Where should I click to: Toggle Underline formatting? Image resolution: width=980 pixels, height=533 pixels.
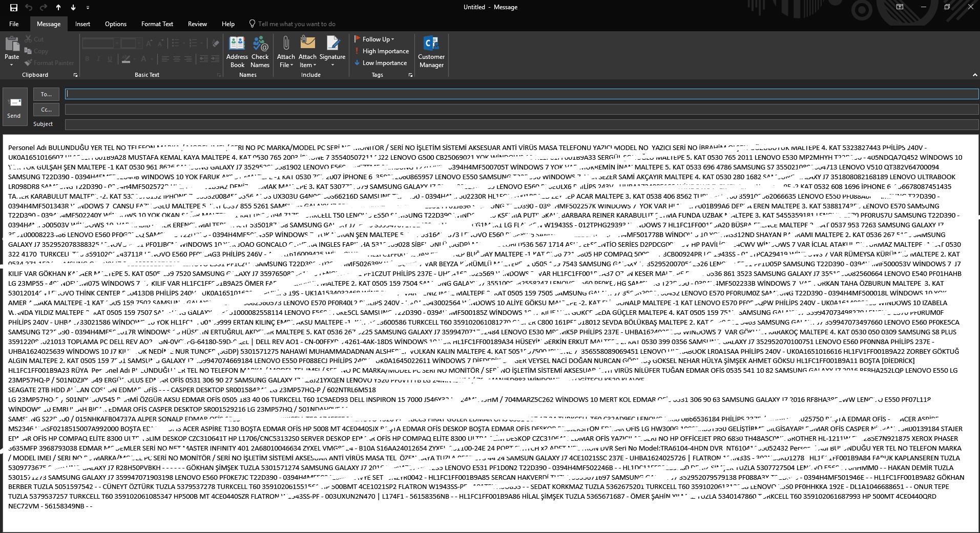click(x=110, y=59)
